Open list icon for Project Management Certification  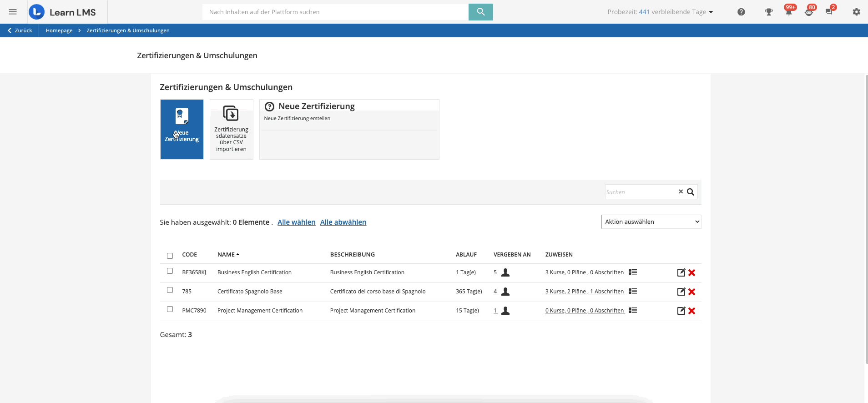pos(633,310)
